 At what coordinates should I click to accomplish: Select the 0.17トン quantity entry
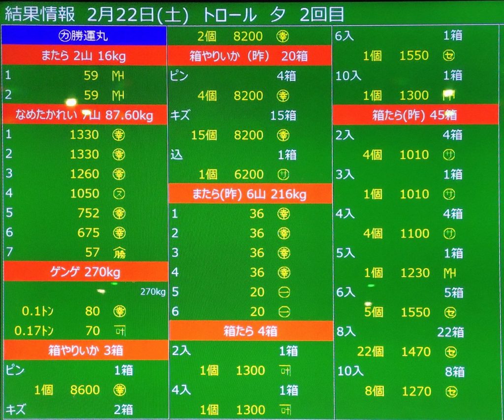36,331
